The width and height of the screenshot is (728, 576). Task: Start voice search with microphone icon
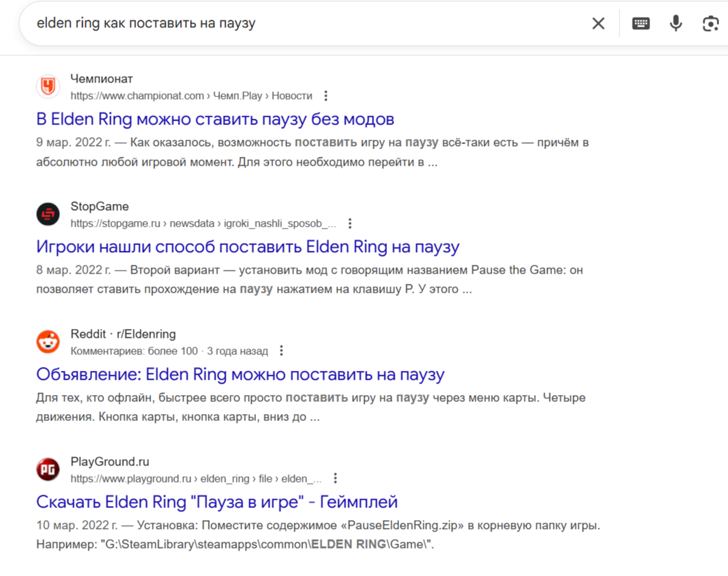(x=676, y=23)
